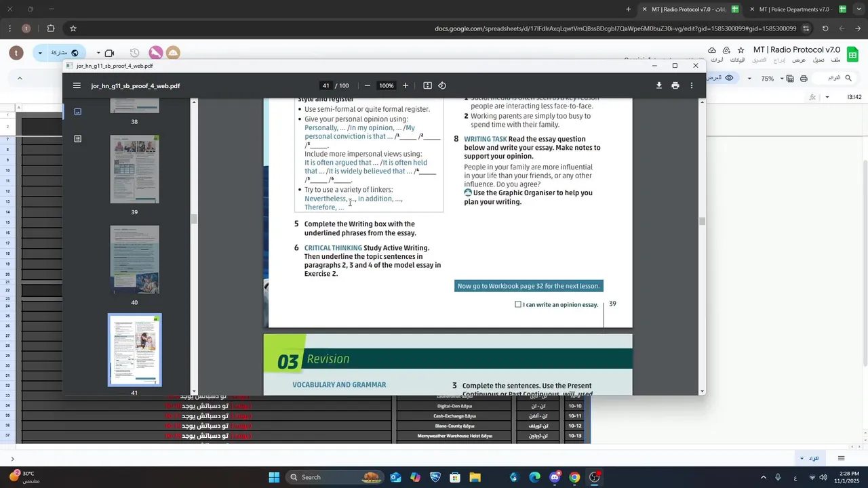
Task: Open the PDF viewer sidebar menu (hamburger icon)
Action: pos(77,85)
